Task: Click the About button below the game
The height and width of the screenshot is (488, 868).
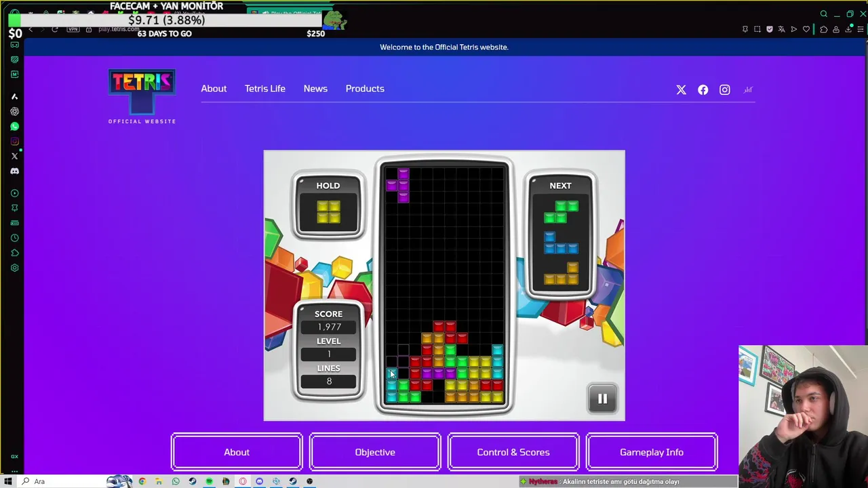Action: point(237,452)
